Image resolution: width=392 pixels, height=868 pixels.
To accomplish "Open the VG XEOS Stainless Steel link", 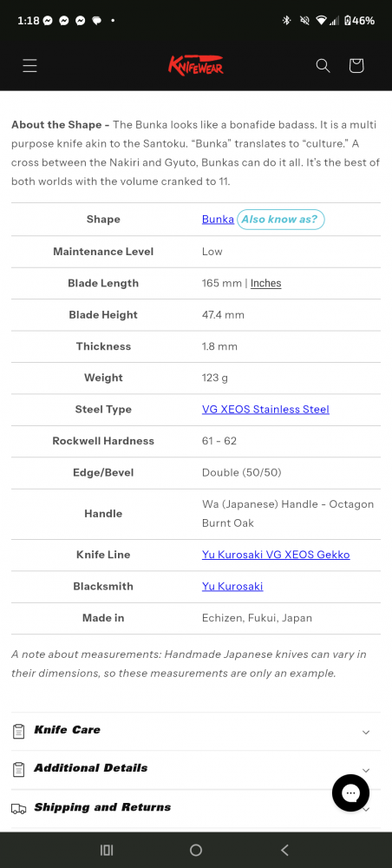I will point(265,410).
